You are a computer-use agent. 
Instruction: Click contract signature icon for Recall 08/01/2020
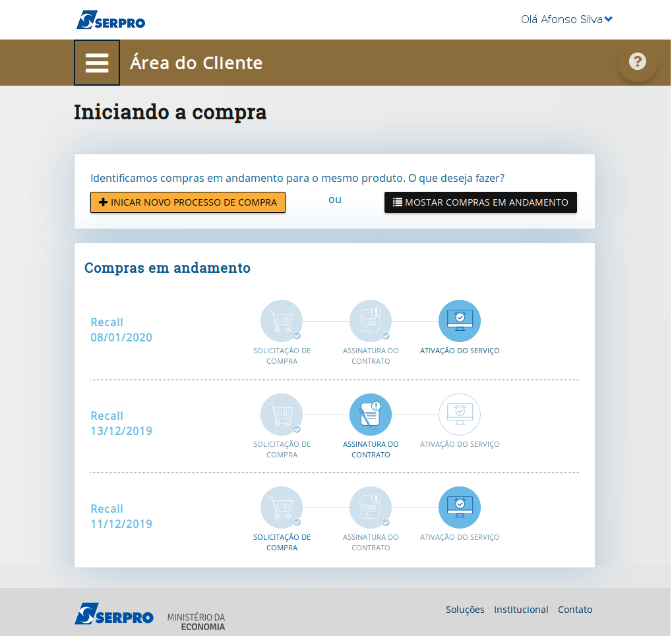[x=370, y=321]
